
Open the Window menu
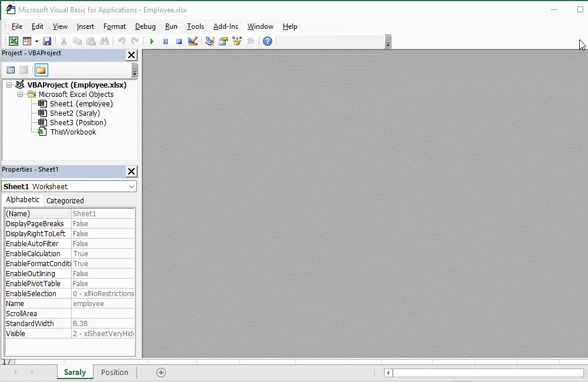260,26
